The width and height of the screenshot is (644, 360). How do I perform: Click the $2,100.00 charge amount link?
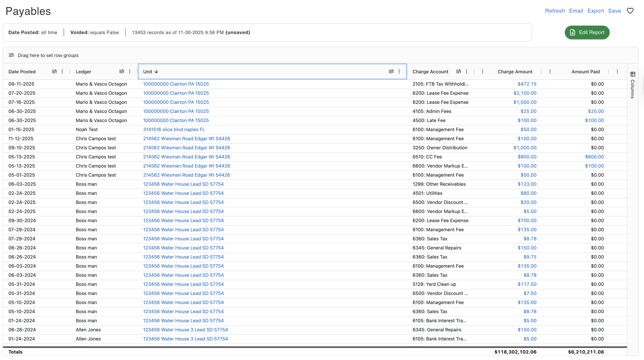525,93
